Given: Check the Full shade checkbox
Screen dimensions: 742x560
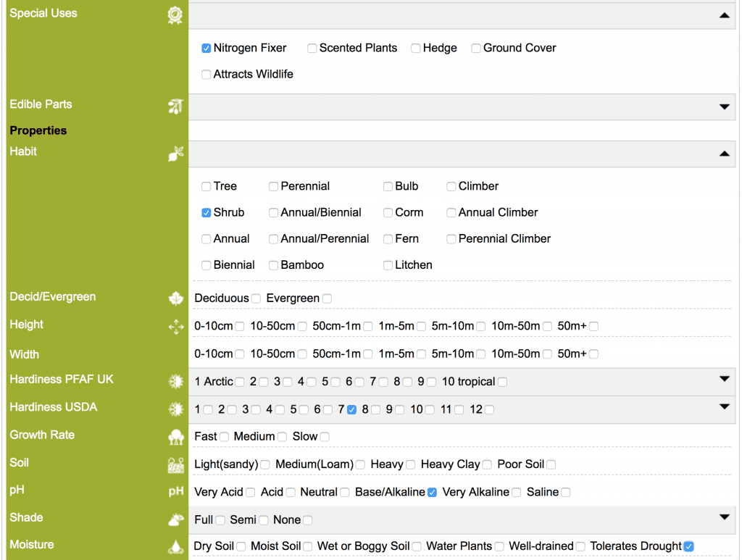Looking at the screenshot, I should coord(220,520).
